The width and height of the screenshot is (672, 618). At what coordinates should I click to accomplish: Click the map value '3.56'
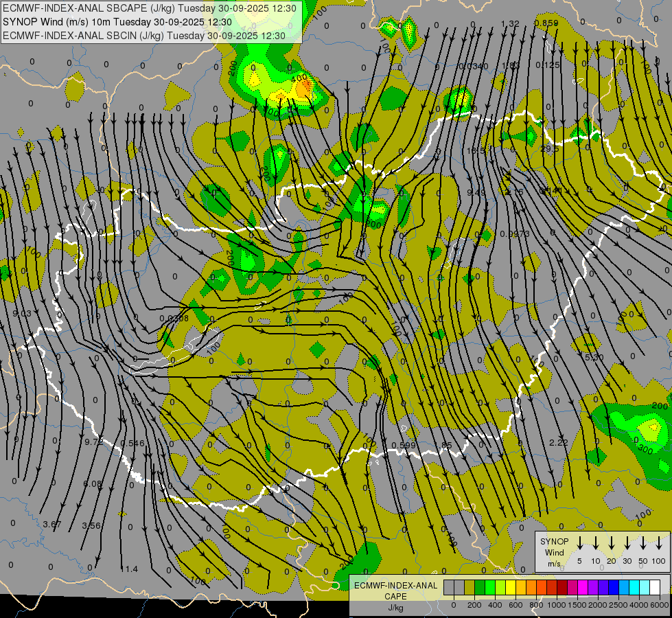91,525
